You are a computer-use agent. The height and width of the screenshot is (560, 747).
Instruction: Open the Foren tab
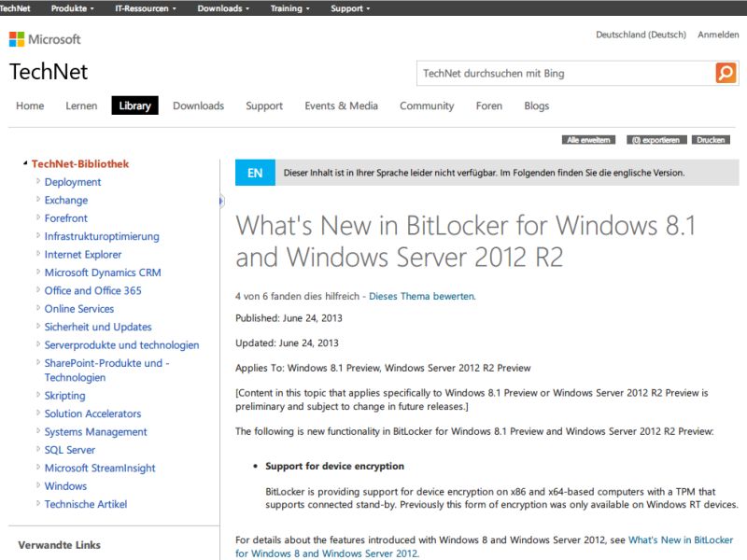[488, 105]
